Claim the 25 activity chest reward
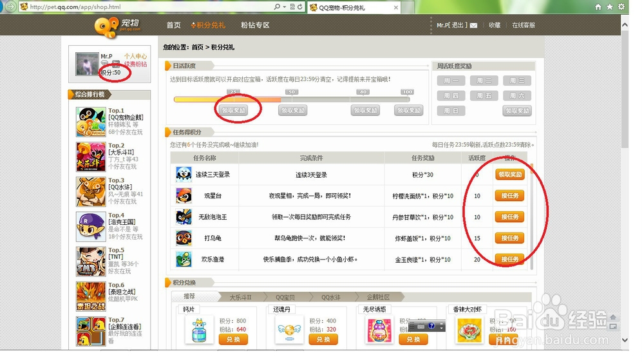The height and width of the screenshot is (362, 644). pyautogui.click(x=234, y=110)
